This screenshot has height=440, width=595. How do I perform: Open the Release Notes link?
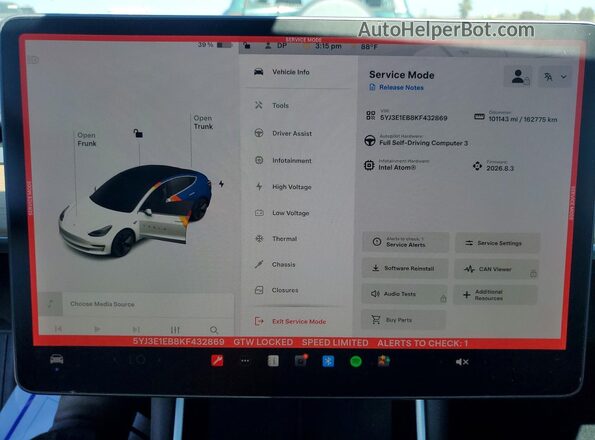pyautogui.click(x=397, y=87)
